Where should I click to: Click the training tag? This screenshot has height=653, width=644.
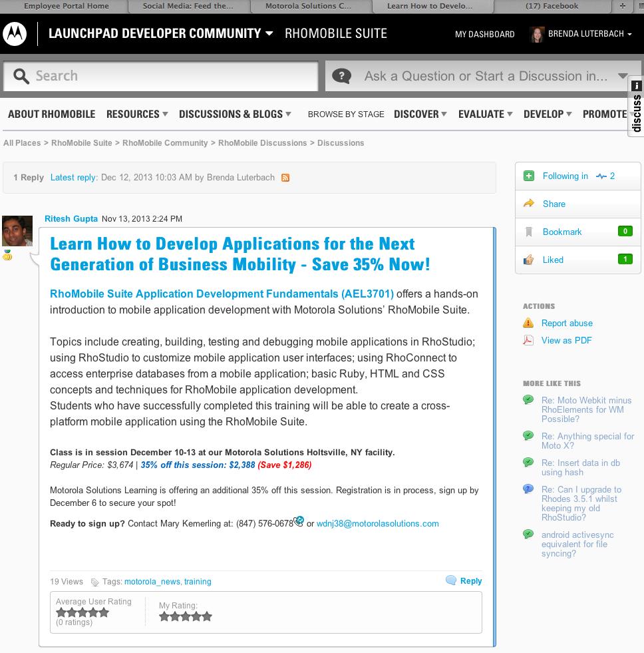198,581
